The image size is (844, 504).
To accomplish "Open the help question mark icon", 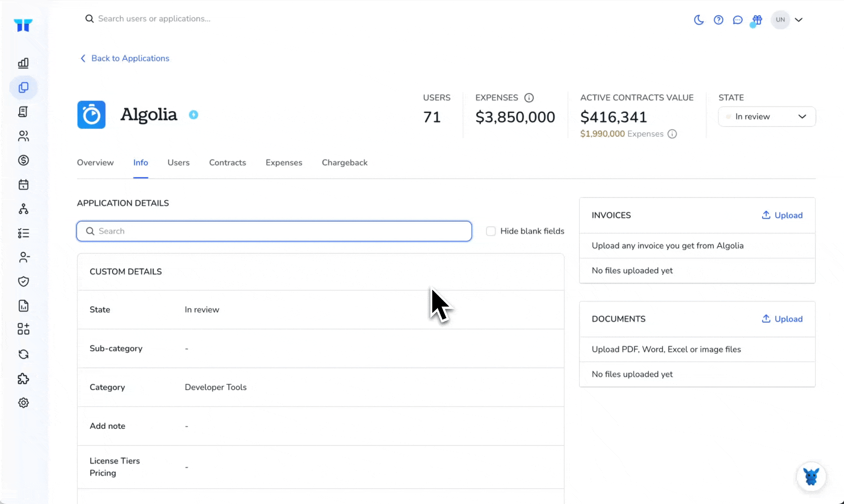I will click(x=718, y=20).
